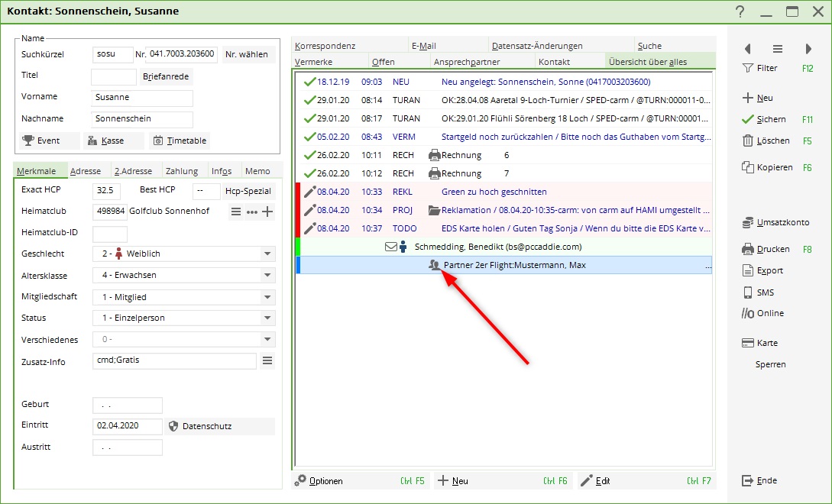Click the Kopieren copy icon
The height and width of the screenshot is (504, 832).
pos(748,167)
